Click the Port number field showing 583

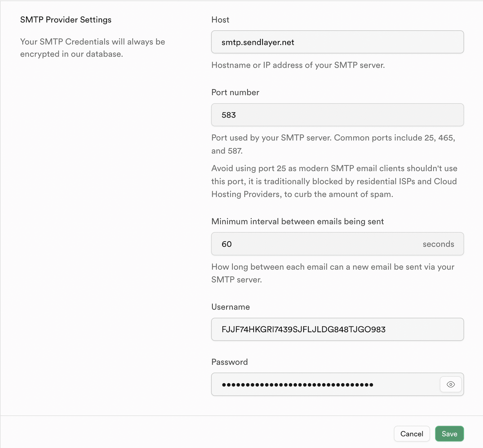coord(337,115)
